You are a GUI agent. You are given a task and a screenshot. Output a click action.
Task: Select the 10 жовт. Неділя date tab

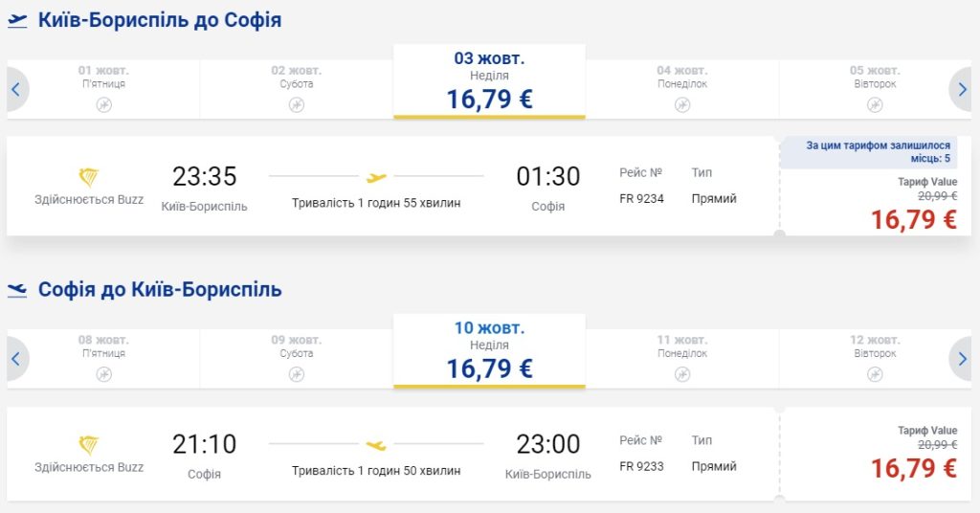(x=489, y=351)
